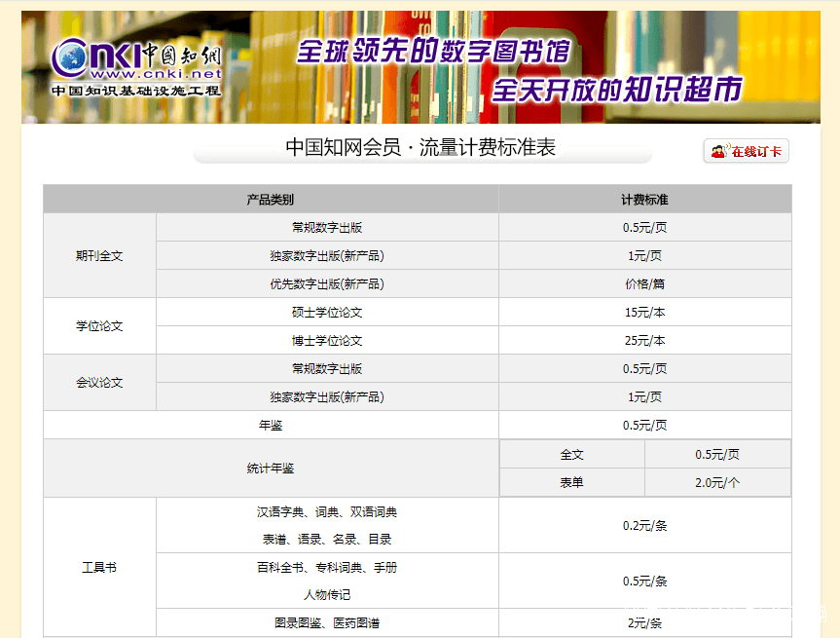Click 汉语字典、词典、双语词典 text
The height and width of the screenshot is (638, 840).
click(327, 512)
